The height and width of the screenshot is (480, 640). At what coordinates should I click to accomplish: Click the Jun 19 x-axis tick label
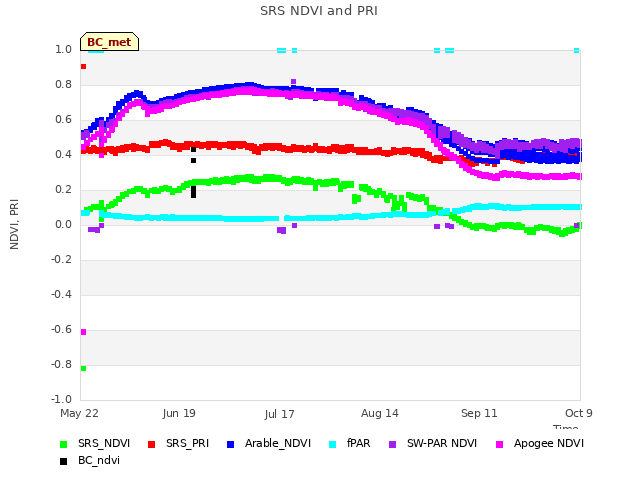pyautogui.click(x=179, y=413)
